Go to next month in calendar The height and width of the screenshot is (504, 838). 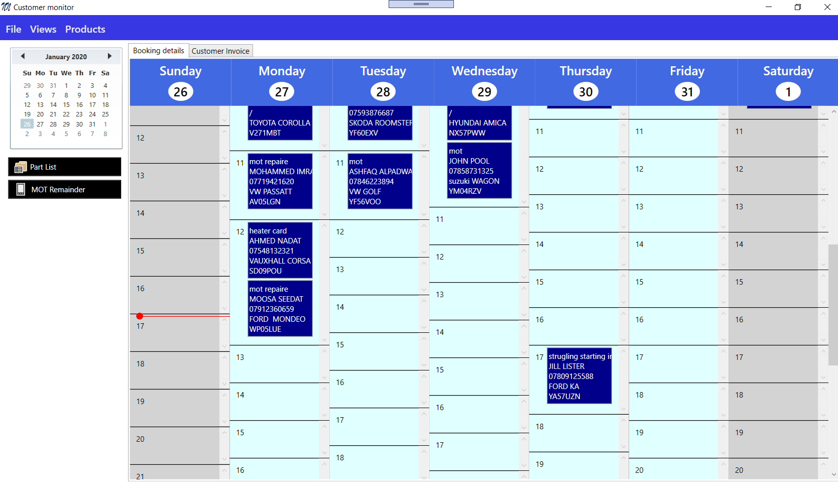(x=109, y=56)
